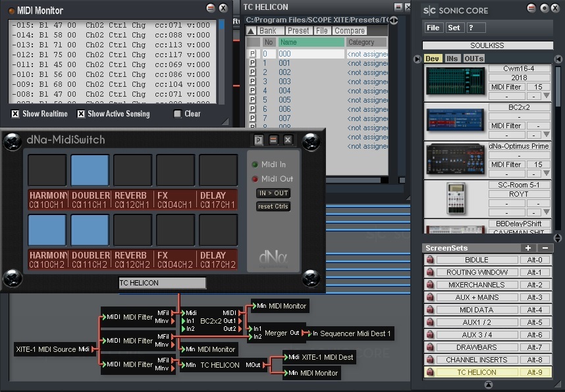Image resolution: width=565 pixels, height=392 pixels.
Task: Collapse the preset list with the Bank arrow
Action: pyautogui.click(x=252, y=31)
